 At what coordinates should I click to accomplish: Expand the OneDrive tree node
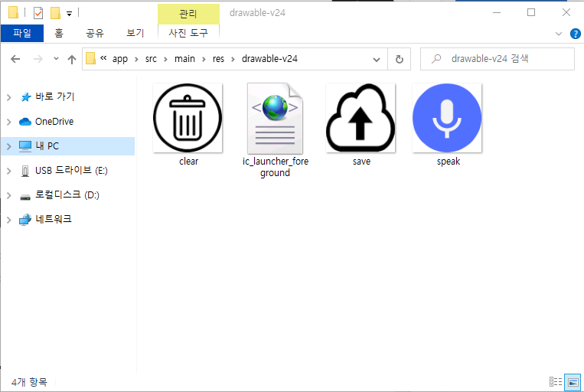(x=9, y=122)
